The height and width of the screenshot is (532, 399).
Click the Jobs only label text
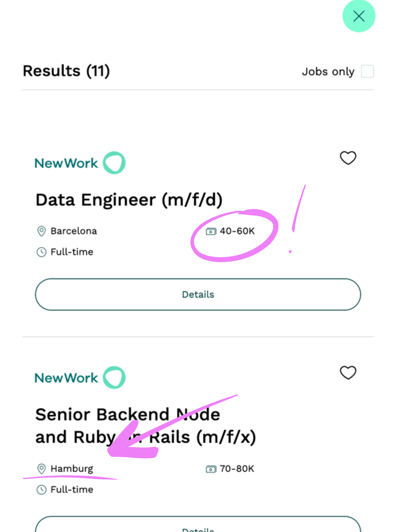328,72
